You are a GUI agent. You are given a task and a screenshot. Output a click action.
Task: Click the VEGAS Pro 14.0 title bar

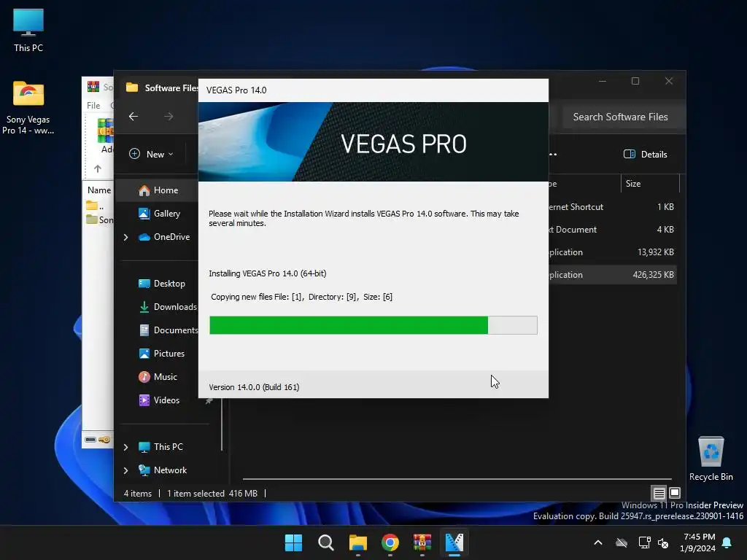[373, 90]
